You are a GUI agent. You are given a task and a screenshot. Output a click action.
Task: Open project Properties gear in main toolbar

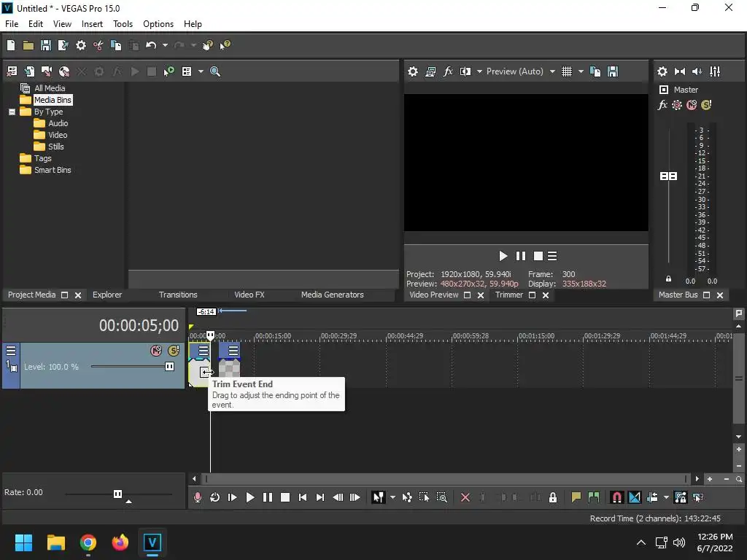pyautogui.click(x=81, y=45)
